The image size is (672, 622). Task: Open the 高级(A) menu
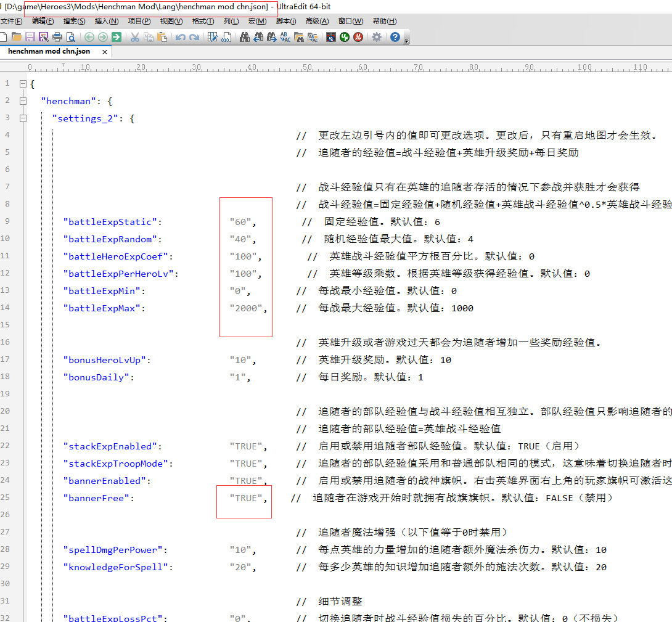(x=317, y=21)
